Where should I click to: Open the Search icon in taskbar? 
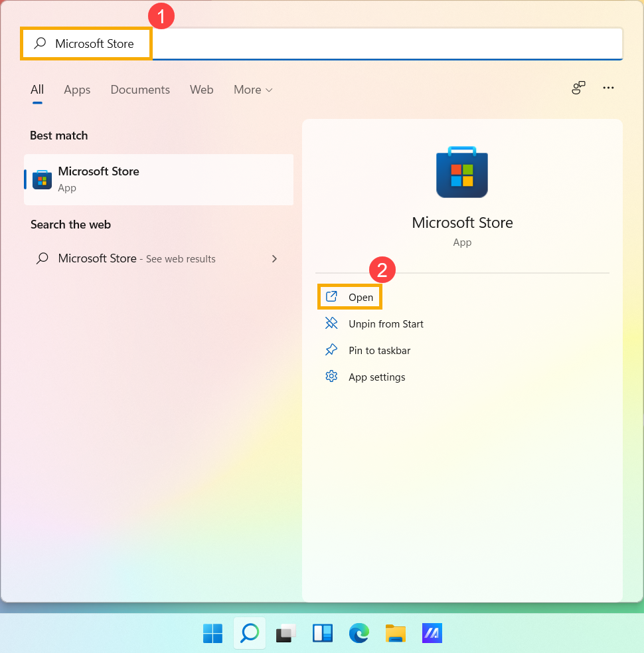250,634
